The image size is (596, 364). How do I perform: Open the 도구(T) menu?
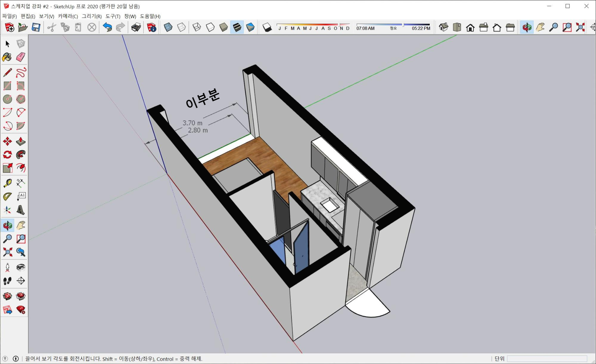pos(113,16)
